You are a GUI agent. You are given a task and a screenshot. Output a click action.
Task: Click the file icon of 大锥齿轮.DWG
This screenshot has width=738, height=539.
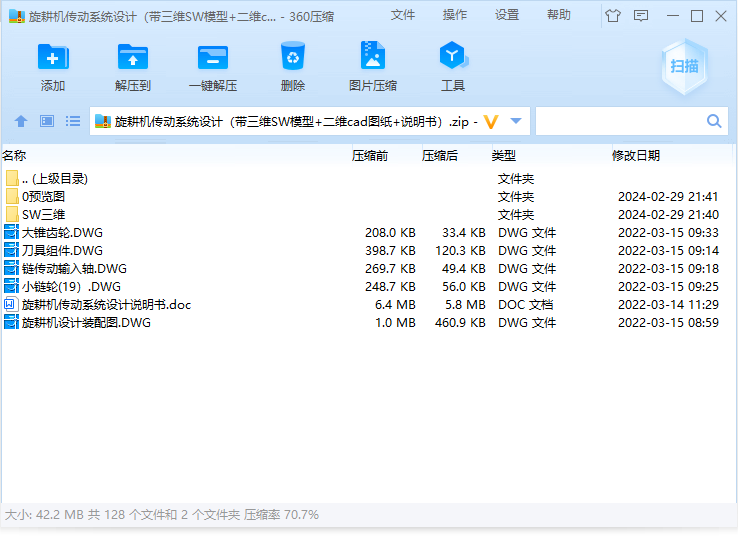11,232
